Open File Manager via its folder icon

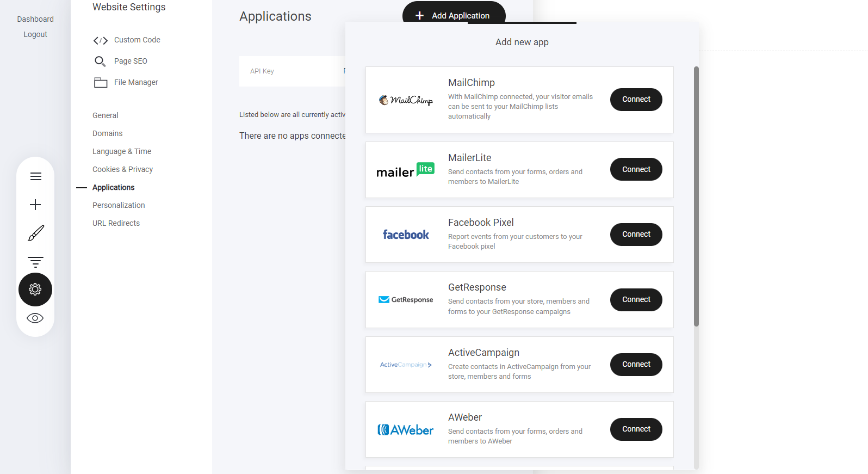[x=101, y=83]
